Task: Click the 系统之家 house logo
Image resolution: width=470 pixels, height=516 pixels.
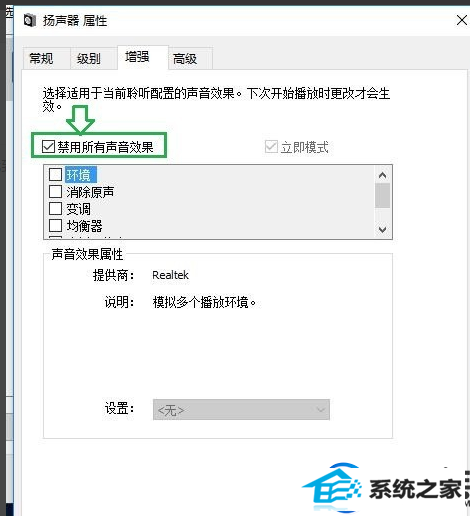Action: point(333,487)
